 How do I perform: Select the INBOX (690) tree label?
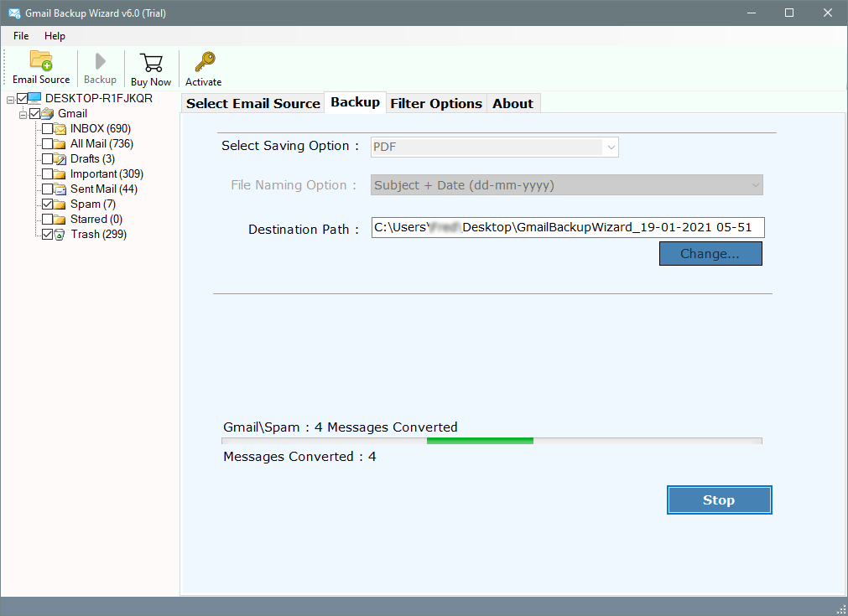[101, 128]
